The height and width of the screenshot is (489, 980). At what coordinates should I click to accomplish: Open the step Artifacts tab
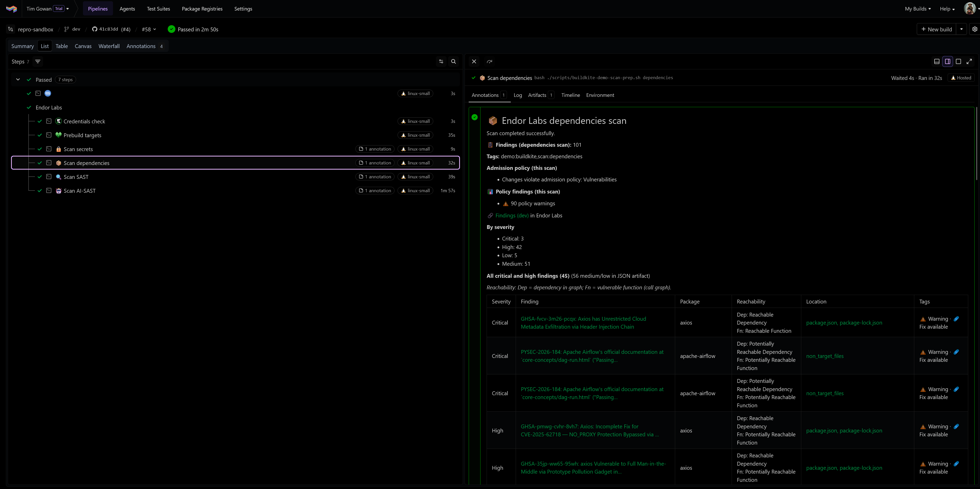[x=541, y=95]
